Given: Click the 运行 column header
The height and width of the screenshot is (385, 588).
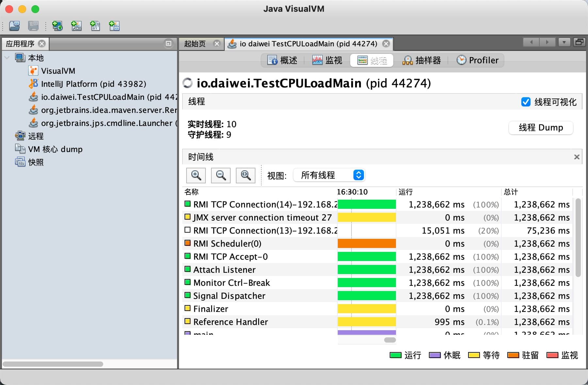Looking at the screenshot, I should coord(449,192).
